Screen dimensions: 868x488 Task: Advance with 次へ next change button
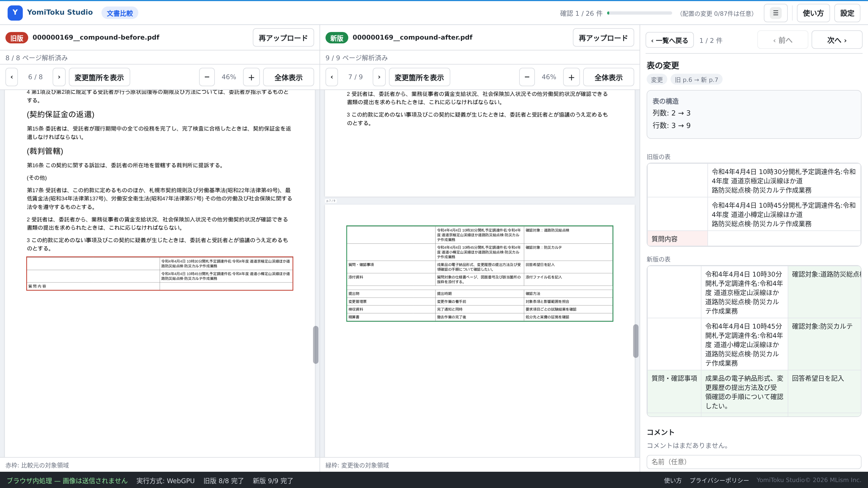click(x=837, y=40)
